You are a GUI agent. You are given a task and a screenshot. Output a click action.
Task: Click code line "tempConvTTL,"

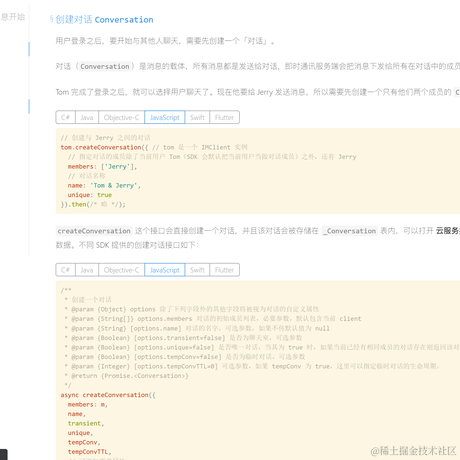click(x=90, y=452)
